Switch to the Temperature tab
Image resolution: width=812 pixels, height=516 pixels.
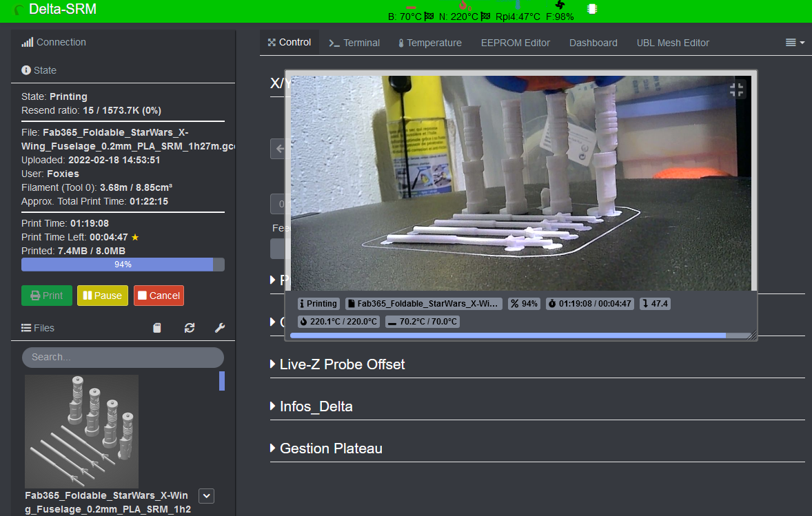click(x=429, y=43)
